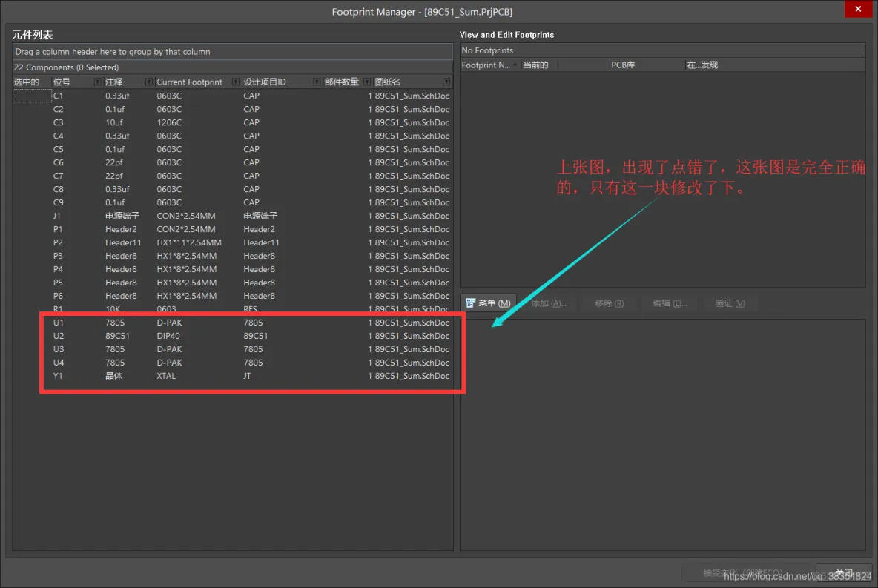Click the 移除 (R) button
Screen dimensions: 878x588
[x=609, y=303]
